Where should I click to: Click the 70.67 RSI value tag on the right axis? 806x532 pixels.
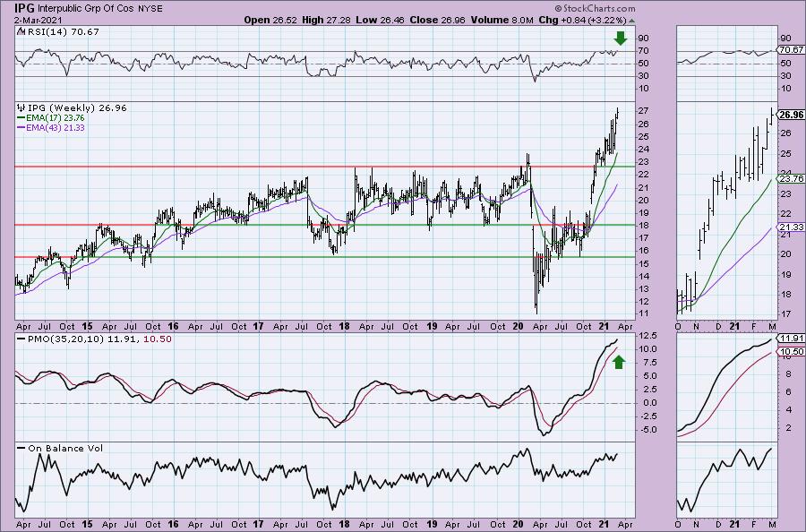pyautogui.click(x=792, y=50)
